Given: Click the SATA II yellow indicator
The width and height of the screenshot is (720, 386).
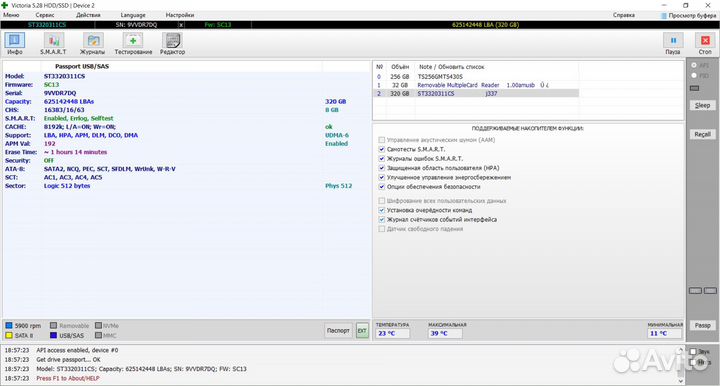Looking at the screenshot, I should 9,336.
